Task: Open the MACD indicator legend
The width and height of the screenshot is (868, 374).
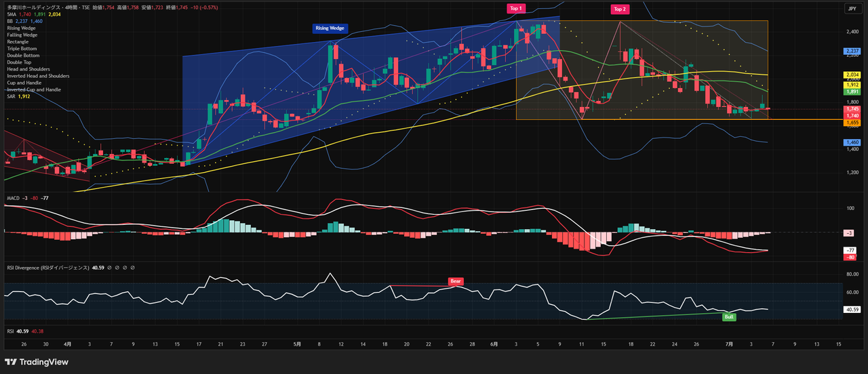Action: click(13, 198)
